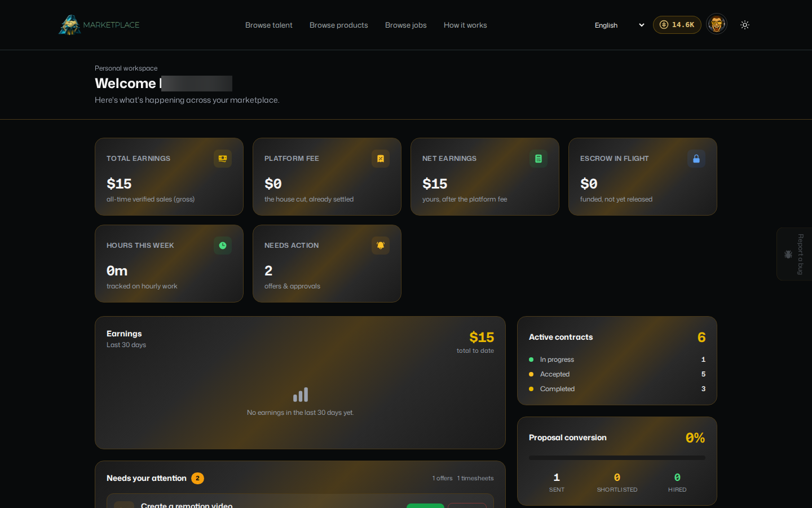Image resolution: width=812 pixels, height=508 pixels.
Task: Click the "Last 30 days" Earnings subtitle
Action: [126, 345]
